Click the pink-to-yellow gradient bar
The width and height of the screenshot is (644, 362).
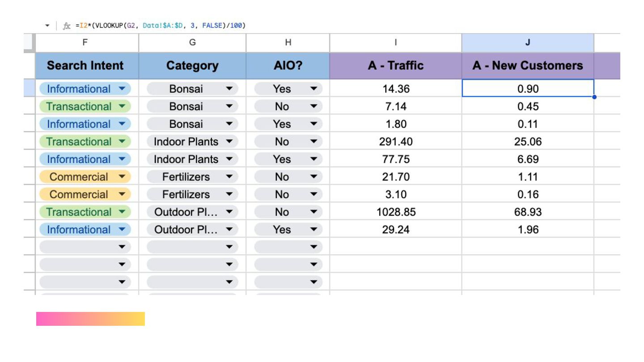pyautogui.click(x=90, y=319)
